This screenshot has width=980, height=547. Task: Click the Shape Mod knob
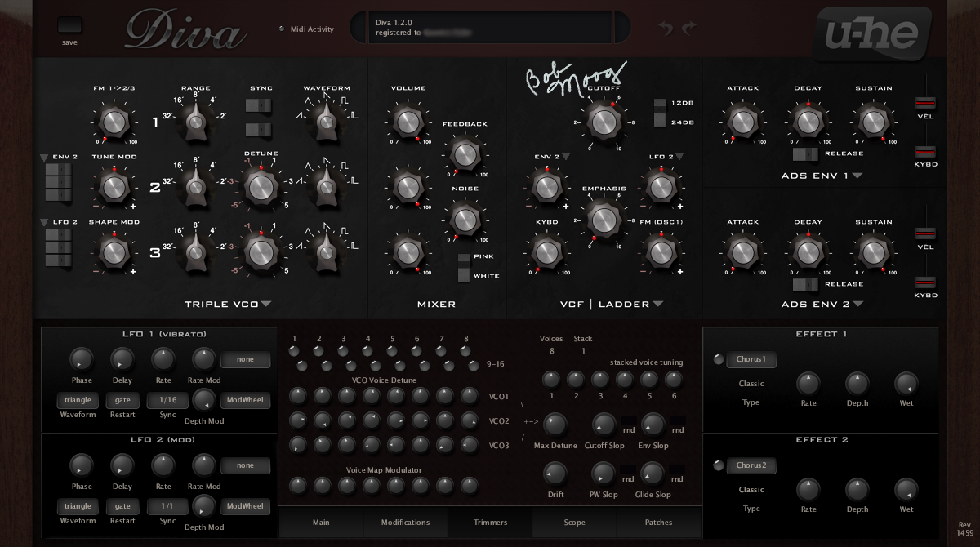point(114,252)
